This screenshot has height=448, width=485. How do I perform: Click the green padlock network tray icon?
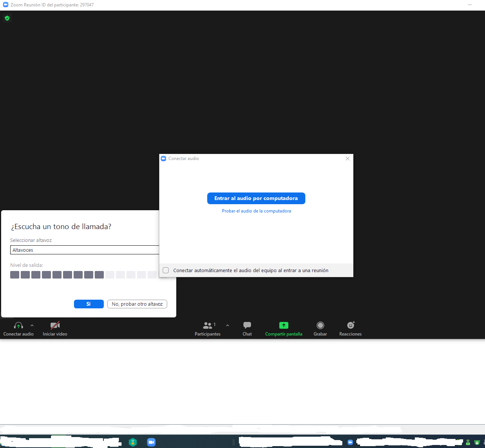click(468, 442)
